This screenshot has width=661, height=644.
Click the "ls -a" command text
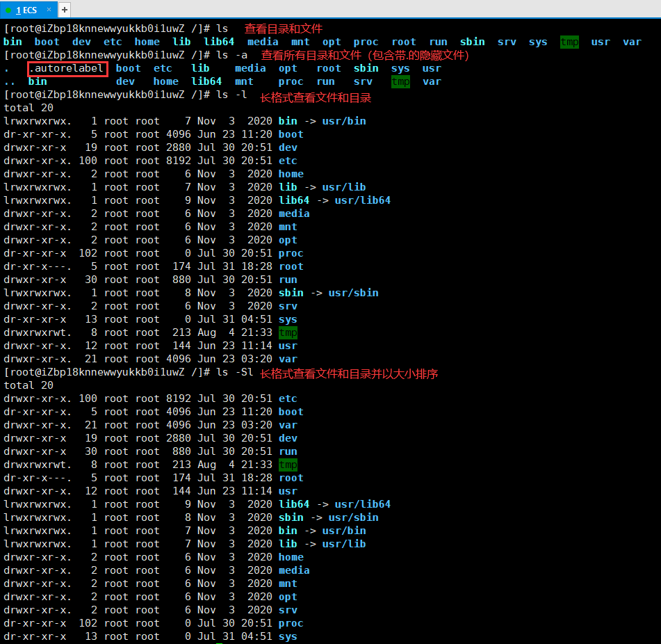tap(231, 55)
